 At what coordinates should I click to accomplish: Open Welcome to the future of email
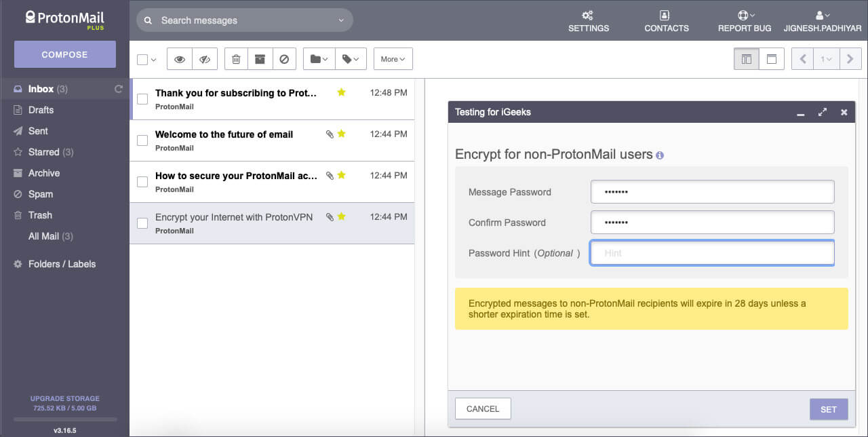(x=272, y=140)
